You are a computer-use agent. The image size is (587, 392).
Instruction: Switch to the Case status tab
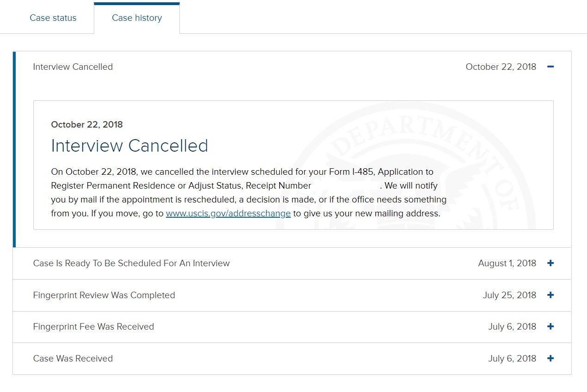[53, 18]
